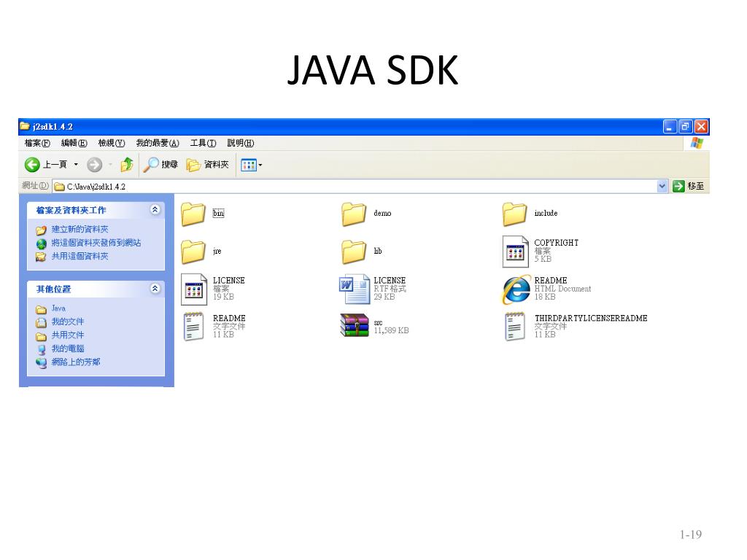Open the 我的最愛(A) menu
Viewport: 747px width, 560px height.
tap(158, 143)
